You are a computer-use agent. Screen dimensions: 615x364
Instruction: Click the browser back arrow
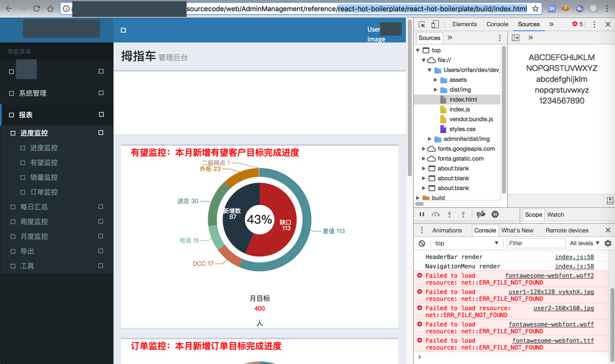[9, 8]
